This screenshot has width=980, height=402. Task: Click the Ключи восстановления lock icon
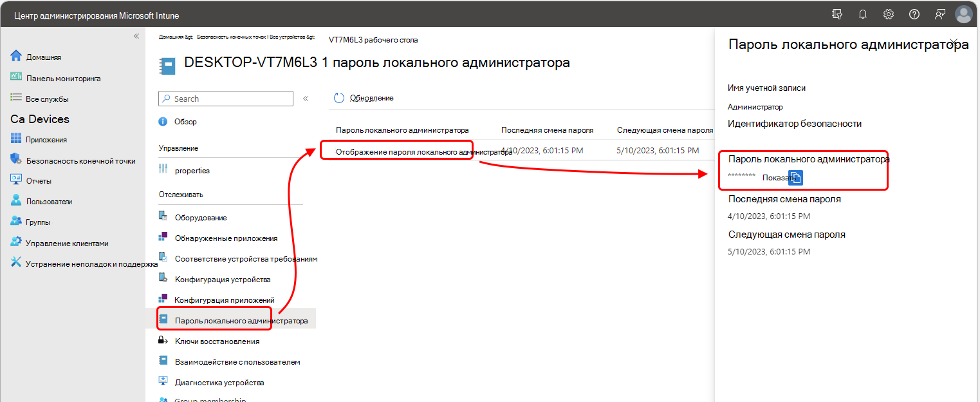tap(163, 340)
